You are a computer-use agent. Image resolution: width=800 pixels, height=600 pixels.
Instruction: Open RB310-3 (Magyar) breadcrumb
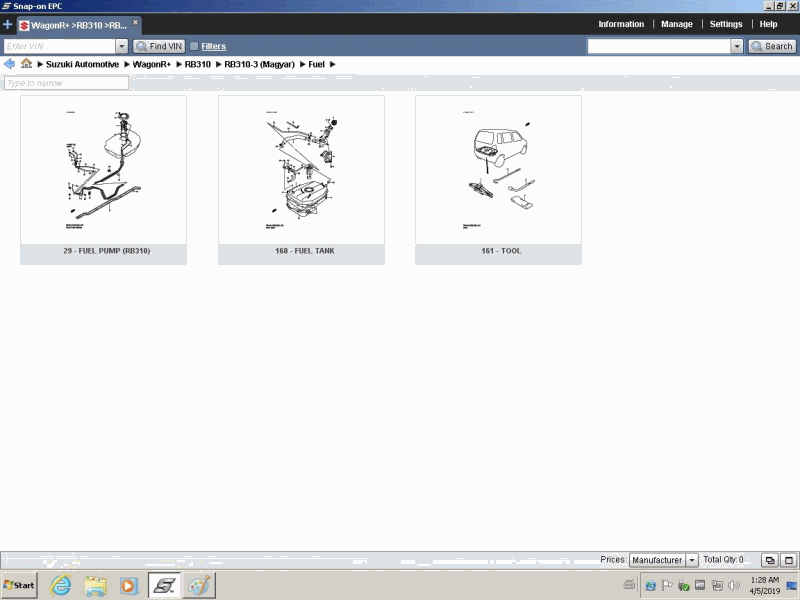click(x=259, y=64)
